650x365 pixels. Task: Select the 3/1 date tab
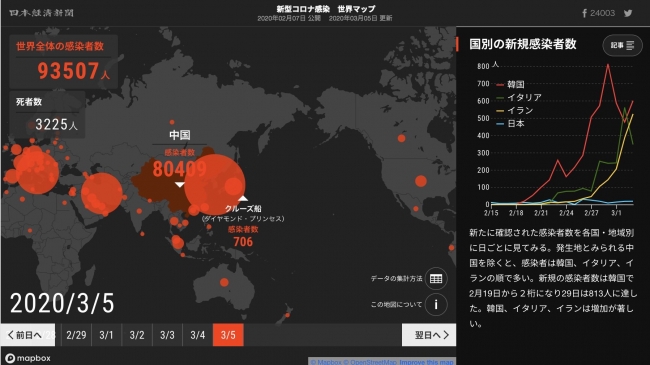pos(107,335)
